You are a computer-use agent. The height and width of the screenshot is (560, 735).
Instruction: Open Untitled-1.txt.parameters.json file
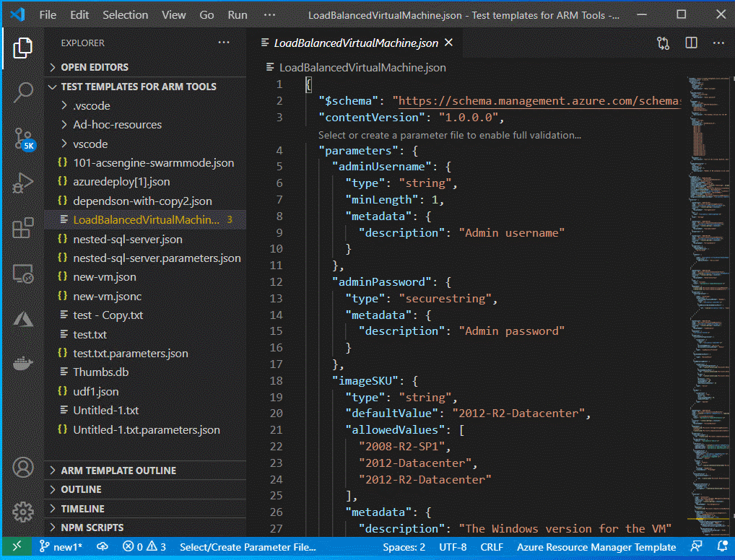coord(145,429)
